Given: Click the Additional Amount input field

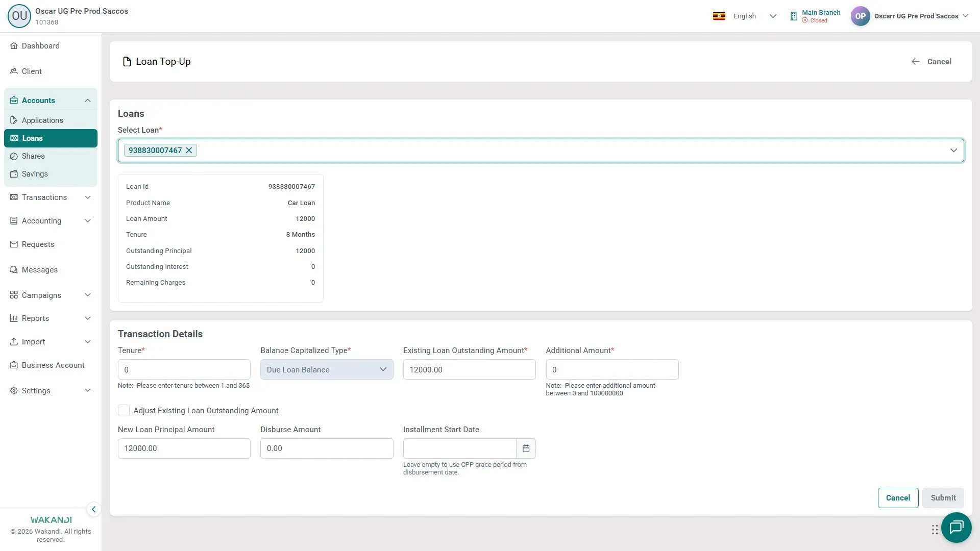Looking at the screenshot, I should click(x=612, y=369).
